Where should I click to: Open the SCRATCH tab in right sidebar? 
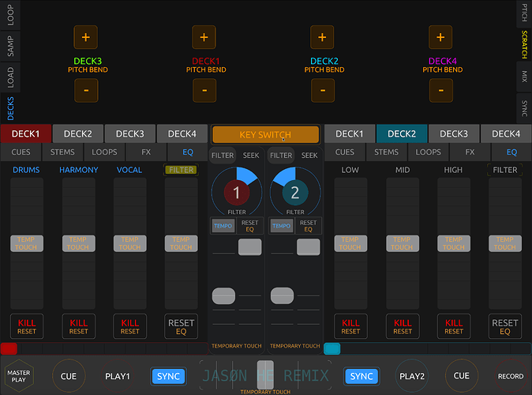(x=524, y=45)
